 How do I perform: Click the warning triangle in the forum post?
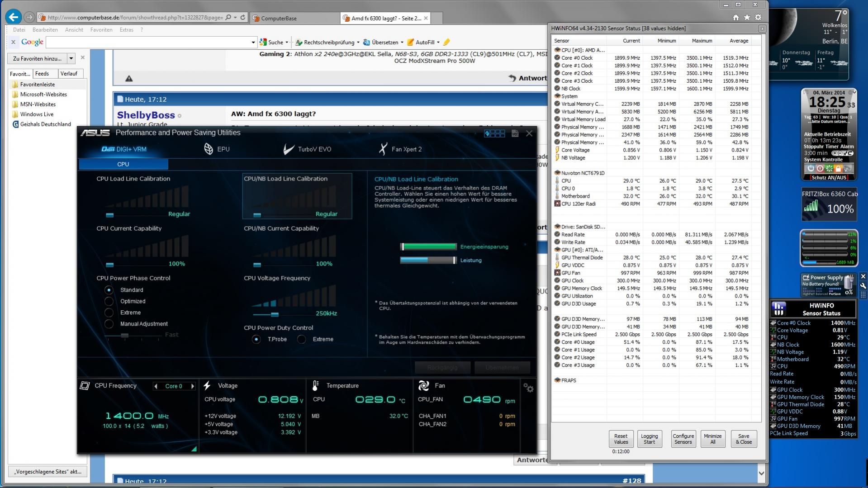click(129, 78)
